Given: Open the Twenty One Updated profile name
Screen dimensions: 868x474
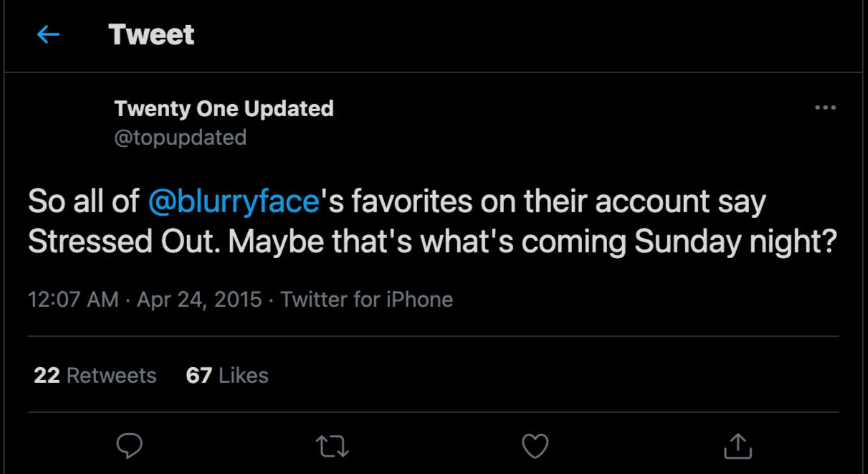Looking at the screenshot, I should tap(224, 108).
